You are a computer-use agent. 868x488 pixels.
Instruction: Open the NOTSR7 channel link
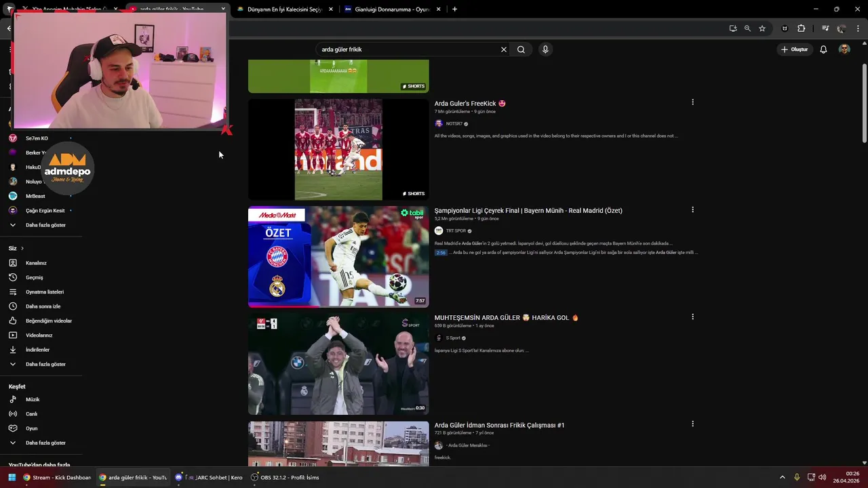tap(454, 124)
